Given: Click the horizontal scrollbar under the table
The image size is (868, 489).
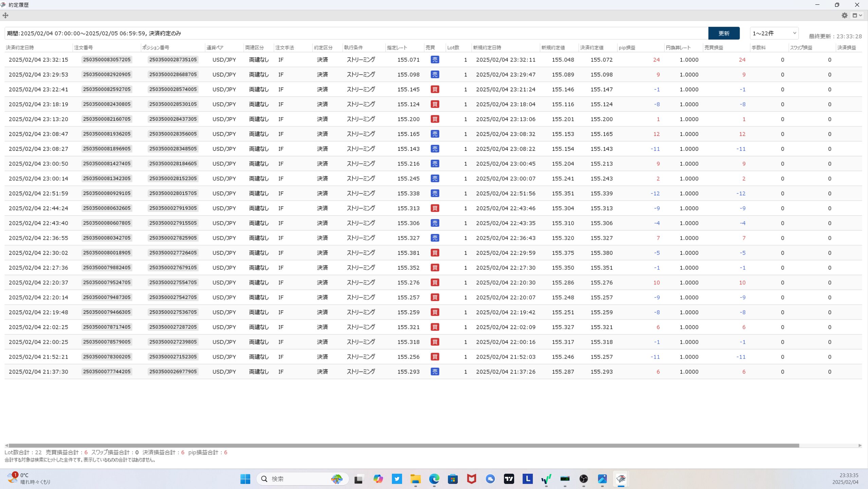Looking at the screenshot, I should [403, 446].
